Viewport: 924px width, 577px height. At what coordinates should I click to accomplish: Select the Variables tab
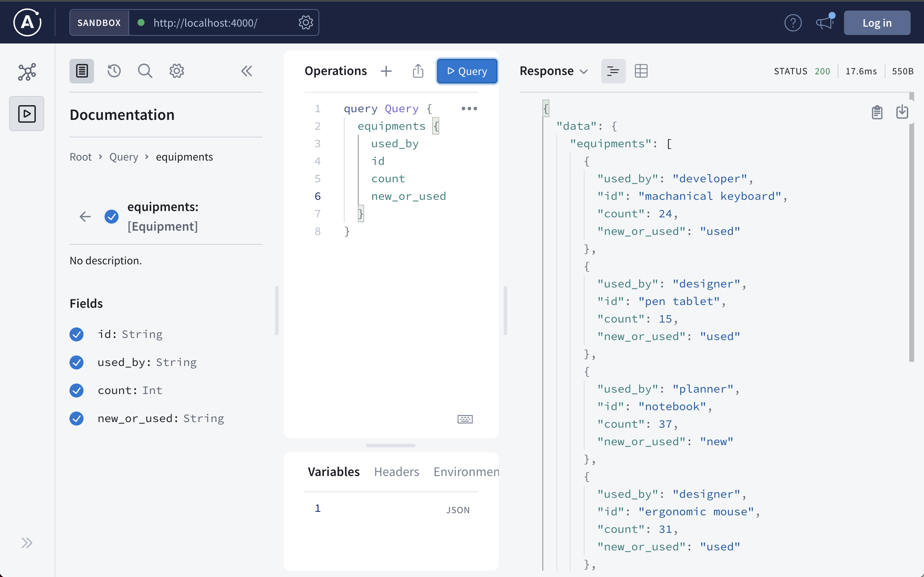pos(334,472)
